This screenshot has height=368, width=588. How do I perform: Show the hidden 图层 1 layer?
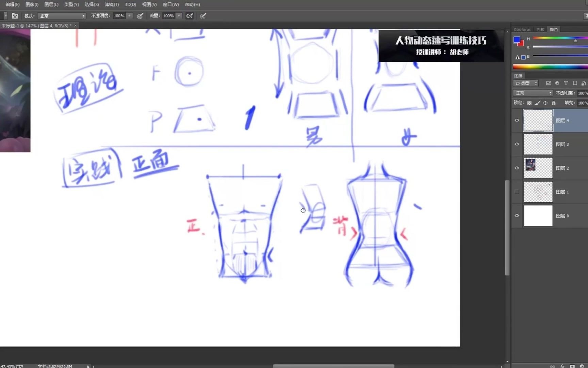[x=517, y=191]
